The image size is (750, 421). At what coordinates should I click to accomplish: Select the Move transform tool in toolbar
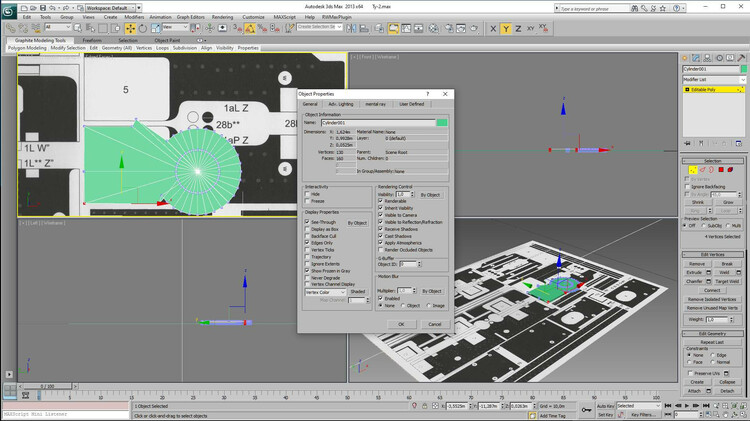coord(130,28)
